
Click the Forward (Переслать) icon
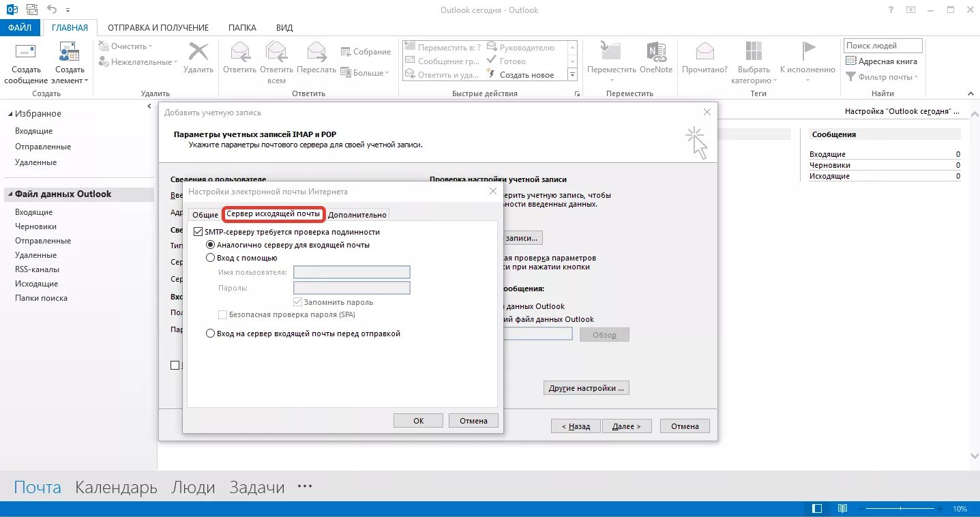(316, 52)
